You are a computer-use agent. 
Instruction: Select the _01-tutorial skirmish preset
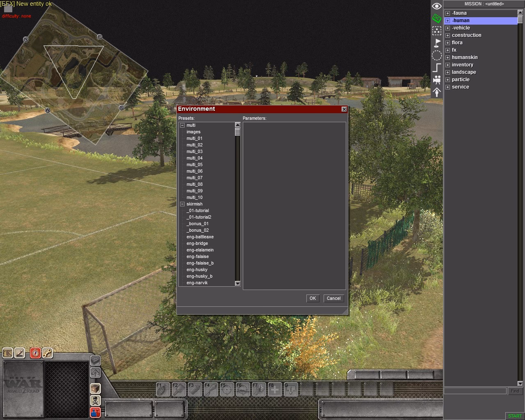[x=198, y=210]
